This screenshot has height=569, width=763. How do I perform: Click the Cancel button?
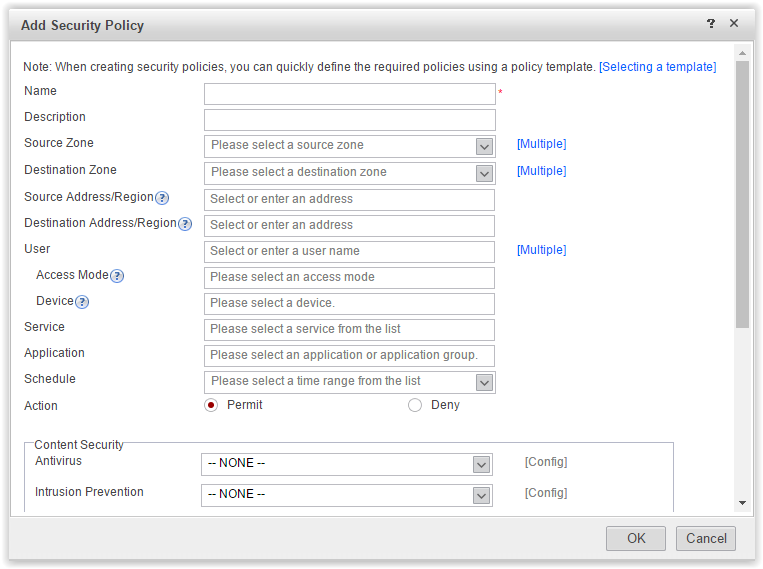[x=706, y=538]
